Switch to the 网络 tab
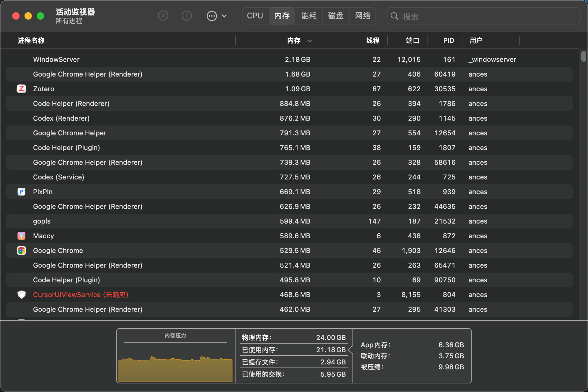This screenshot has height=392, width=588. 363,16
